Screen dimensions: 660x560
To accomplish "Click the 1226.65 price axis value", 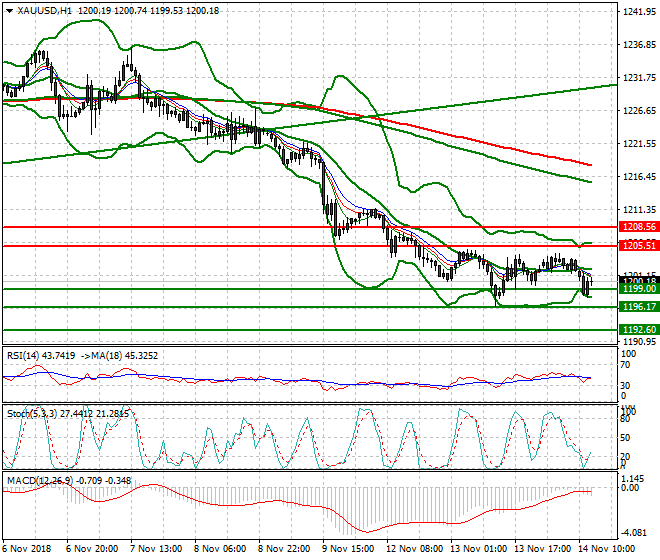I will [639, 111].
